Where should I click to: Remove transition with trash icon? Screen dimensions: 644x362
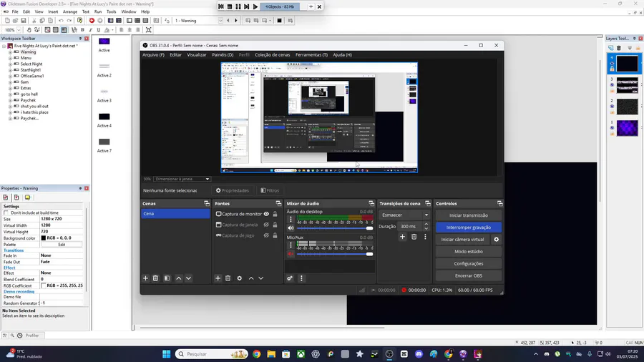[414, 237]
